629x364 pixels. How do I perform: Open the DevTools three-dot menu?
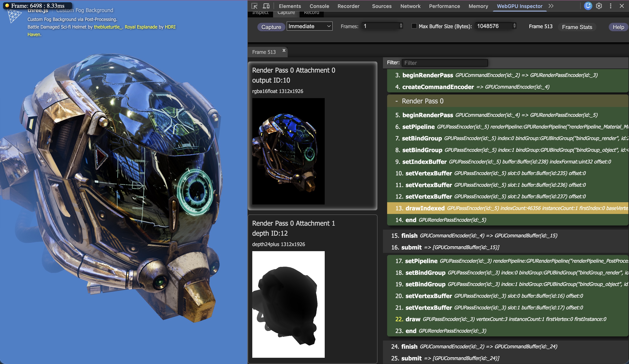[x=610, y=6]
